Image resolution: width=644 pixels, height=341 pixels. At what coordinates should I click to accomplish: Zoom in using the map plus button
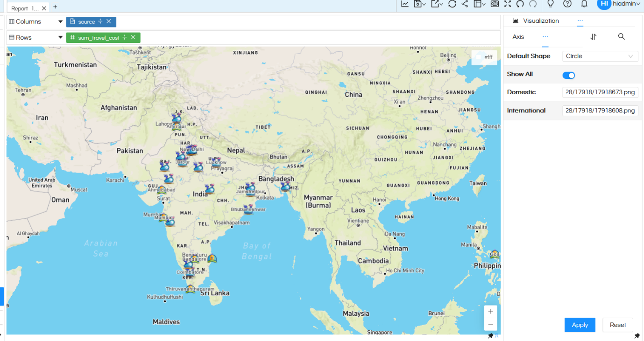pyautogui.click(x=490, y=311)
